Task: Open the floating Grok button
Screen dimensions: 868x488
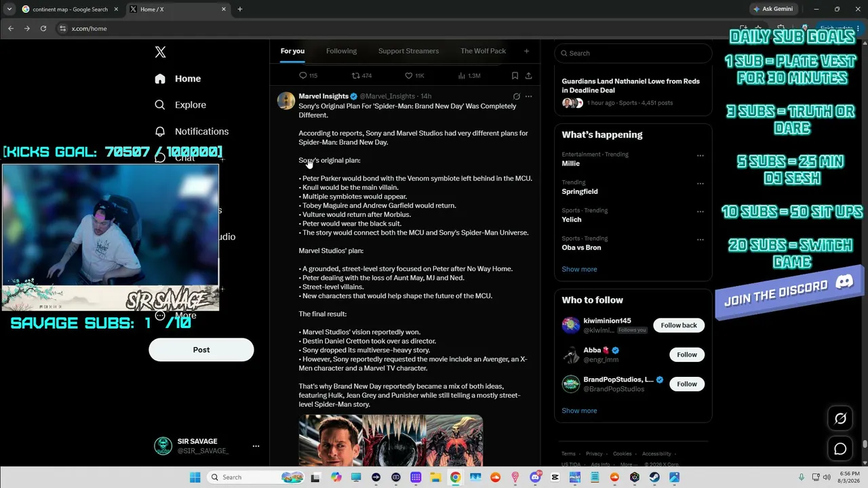Action: 840,419
